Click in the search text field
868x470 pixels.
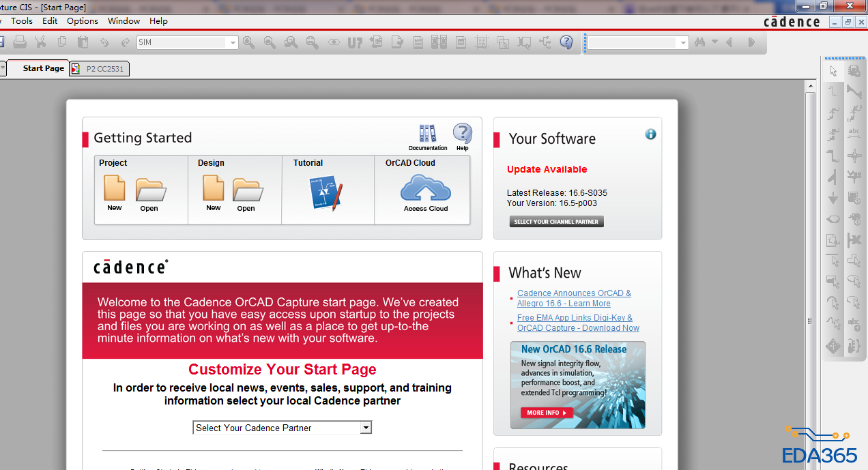click(633, 43)
